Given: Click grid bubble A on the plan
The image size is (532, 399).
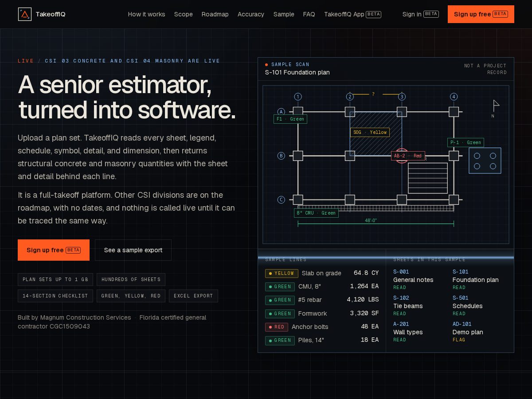Looking at the screenshot, I should coord(281,112).
